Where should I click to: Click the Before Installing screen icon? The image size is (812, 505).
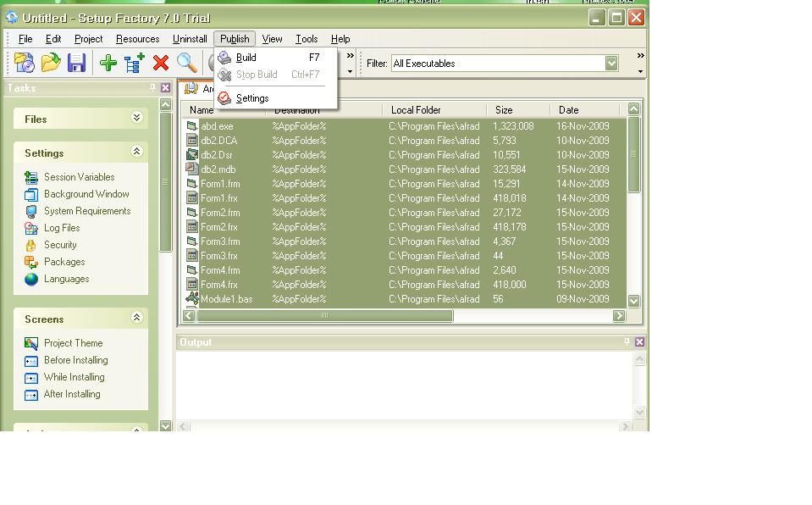tap(31, 360)
